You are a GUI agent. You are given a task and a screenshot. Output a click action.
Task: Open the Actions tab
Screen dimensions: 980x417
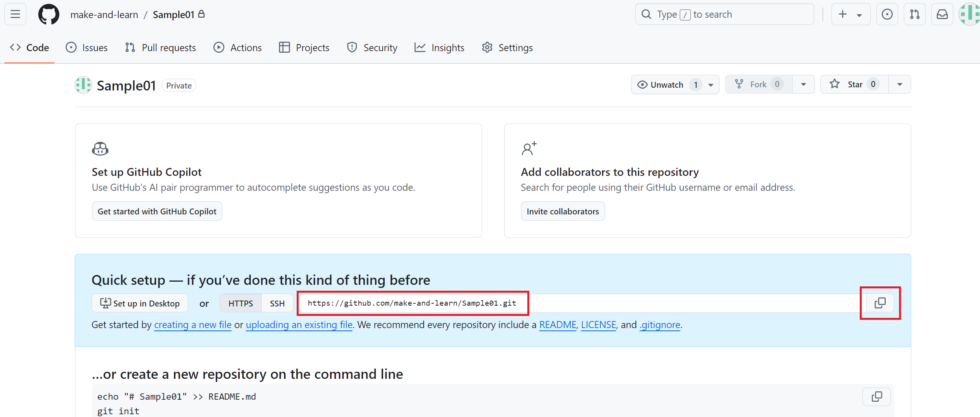(x=237, y=48)
